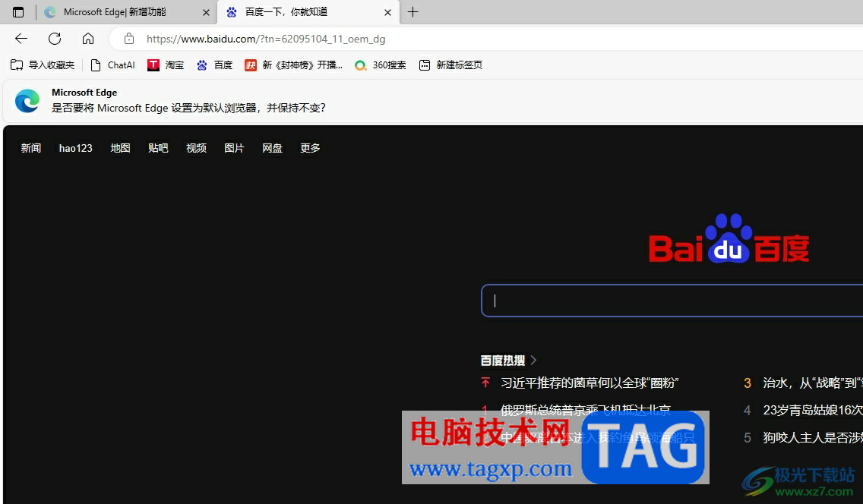This screenshot has width=863, height=504.
Task: Focus the Baidu search input box
Action: click(x=672, y=301)
